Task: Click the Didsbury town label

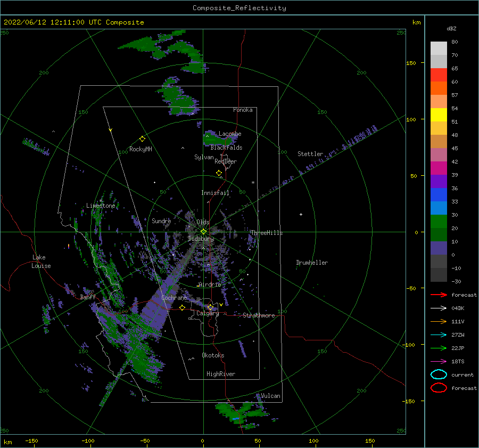Action: tap(201, 239)
